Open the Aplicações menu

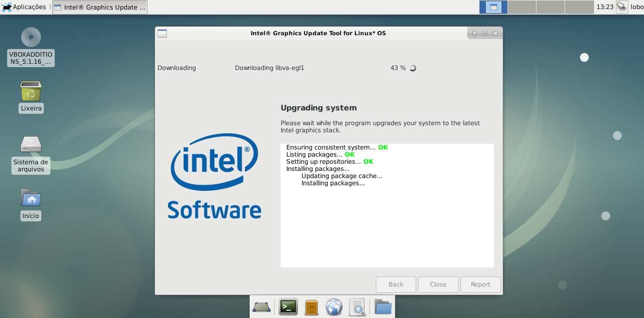click(x=24, y=7)
